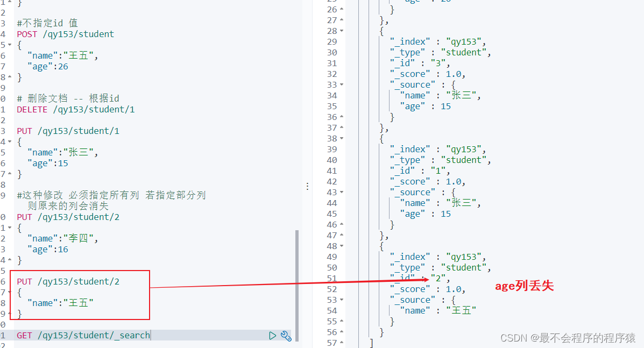Click the PUT /qy153/student/1 request line
The width and height of the screenshot is (644, 348).
(68, 131)
